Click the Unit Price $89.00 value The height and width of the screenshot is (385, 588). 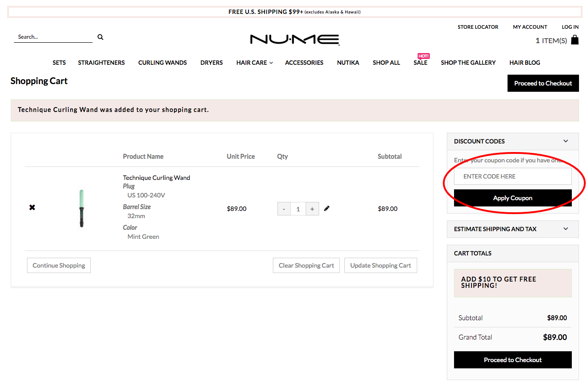coord(236,209)
